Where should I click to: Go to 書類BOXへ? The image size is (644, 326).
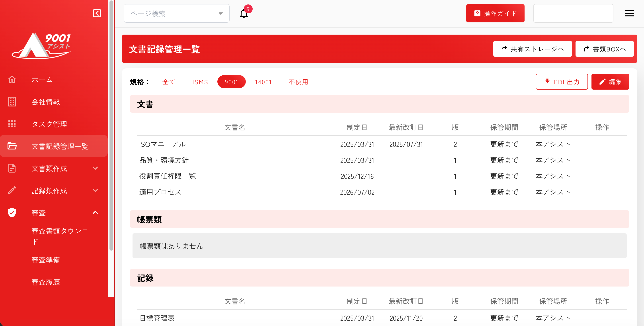605,49
